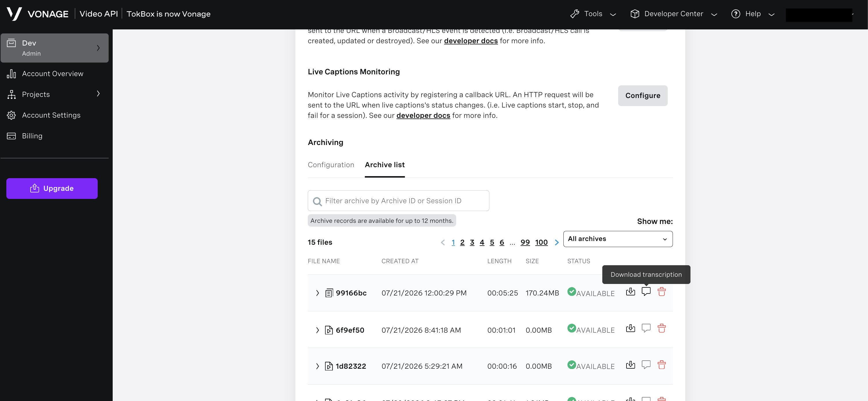Image resolution: width=868 pixels, height=401 pixels.
Task: Click the purple Upgrade button
Action: pos(52,188)
